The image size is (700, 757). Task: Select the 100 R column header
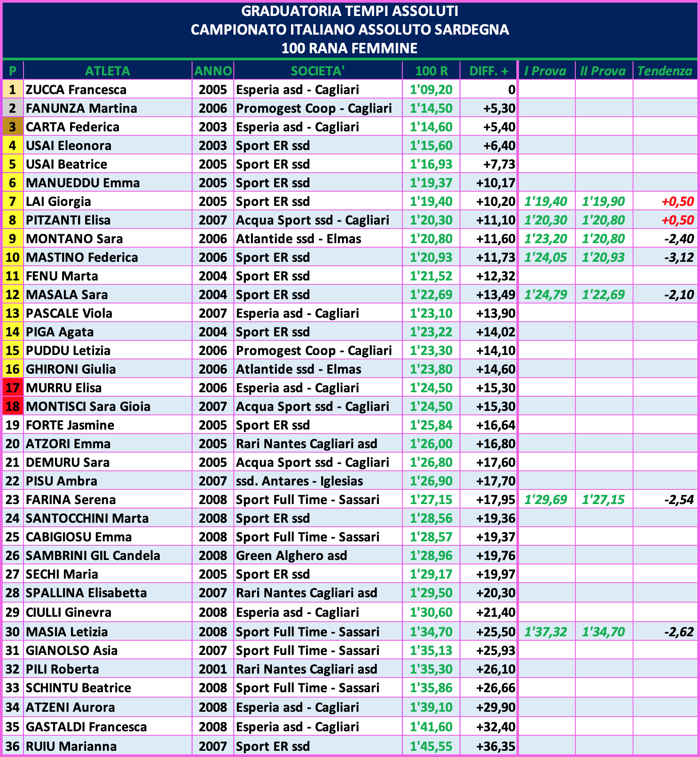[x=431, y=71]
